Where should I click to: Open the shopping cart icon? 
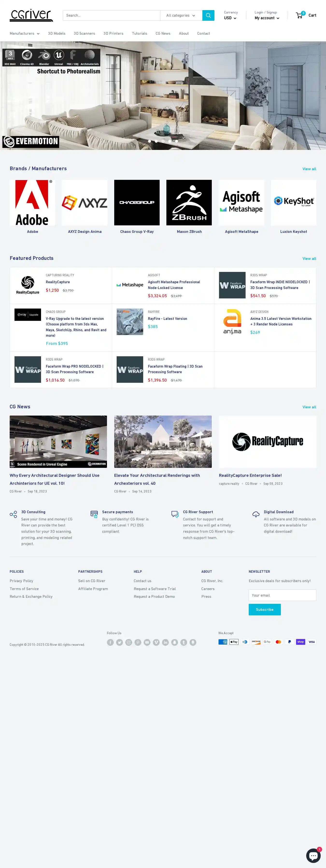pos(299,15)
